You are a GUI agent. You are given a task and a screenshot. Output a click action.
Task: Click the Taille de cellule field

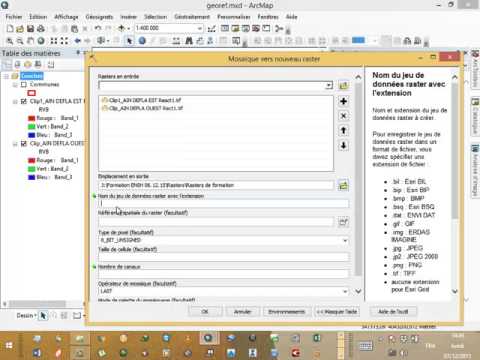tap(223, 257)
